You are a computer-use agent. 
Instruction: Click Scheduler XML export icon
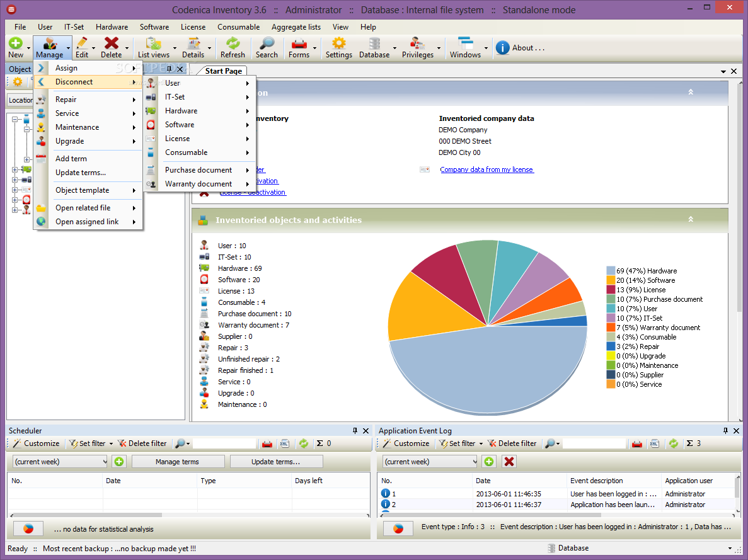[285, 443]
